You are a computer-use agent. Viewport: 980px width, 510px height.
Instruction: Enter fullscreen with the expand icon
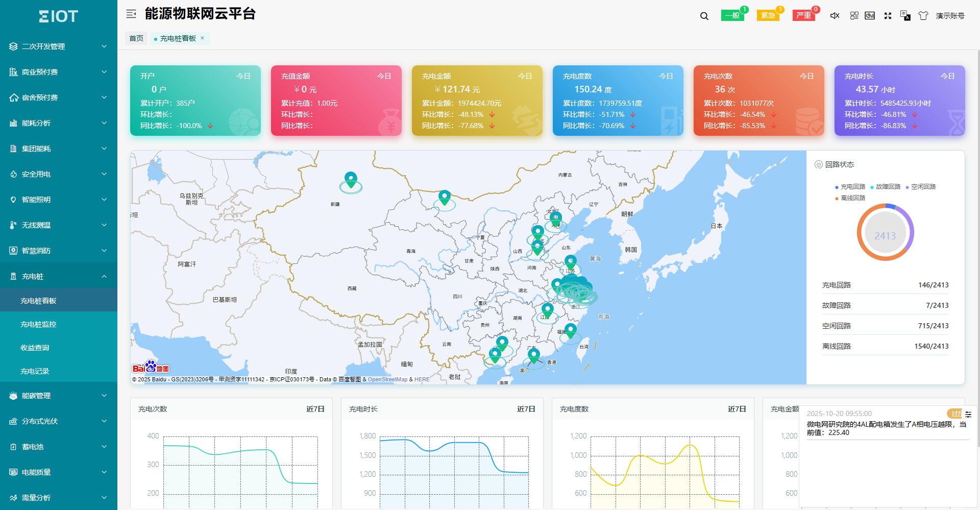pyautogui.click(x=888, y=16)
